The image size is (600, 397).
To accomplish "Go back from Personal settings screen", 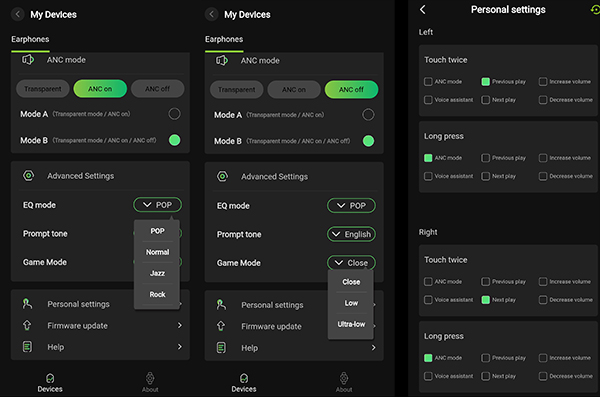I will (422, 10).
